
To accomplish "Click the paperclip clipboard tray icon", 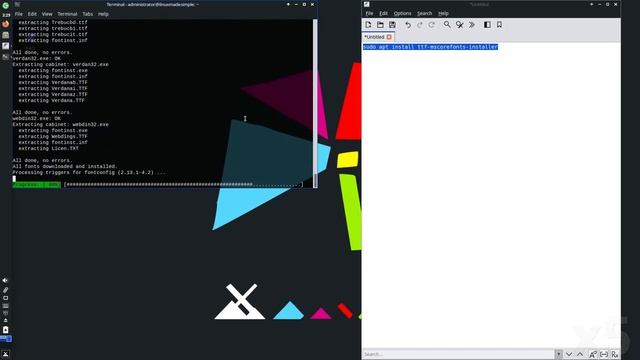I will tap(5, 290).
